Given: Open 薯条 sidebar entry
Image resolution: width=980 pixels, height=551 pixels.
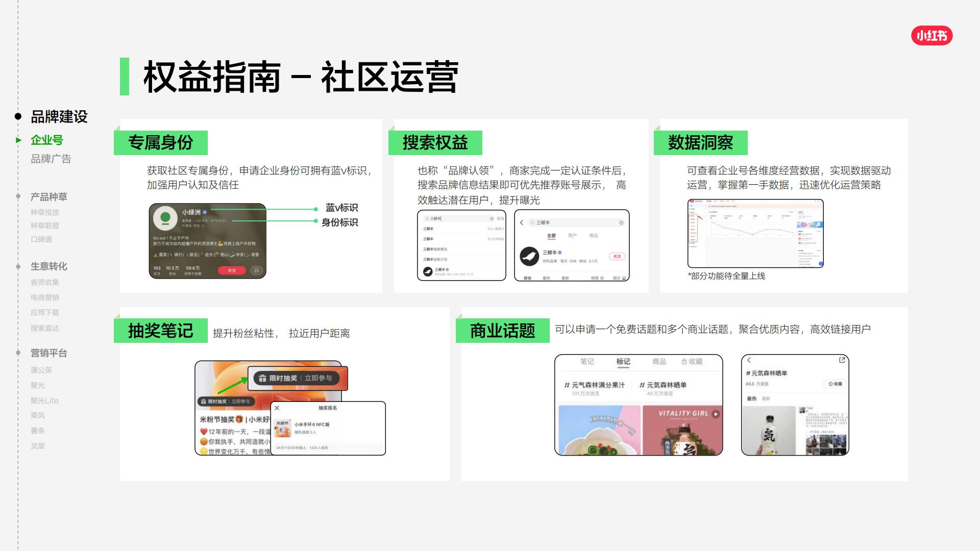Looking at the screenshot, I should (x=38, y=431).
